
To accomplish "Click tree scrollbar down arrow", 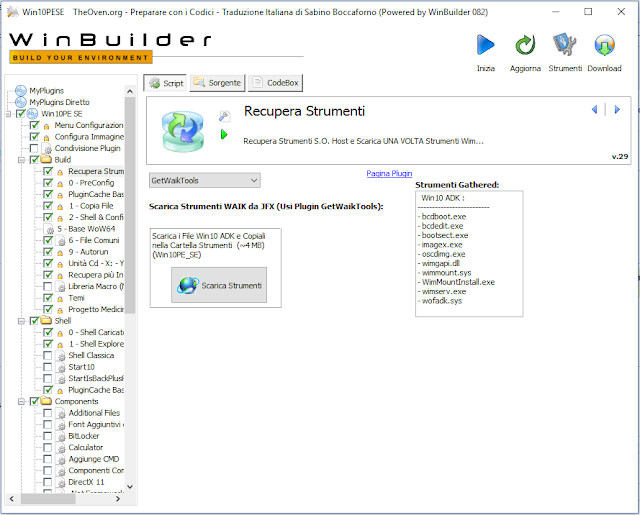I will 130,486.
